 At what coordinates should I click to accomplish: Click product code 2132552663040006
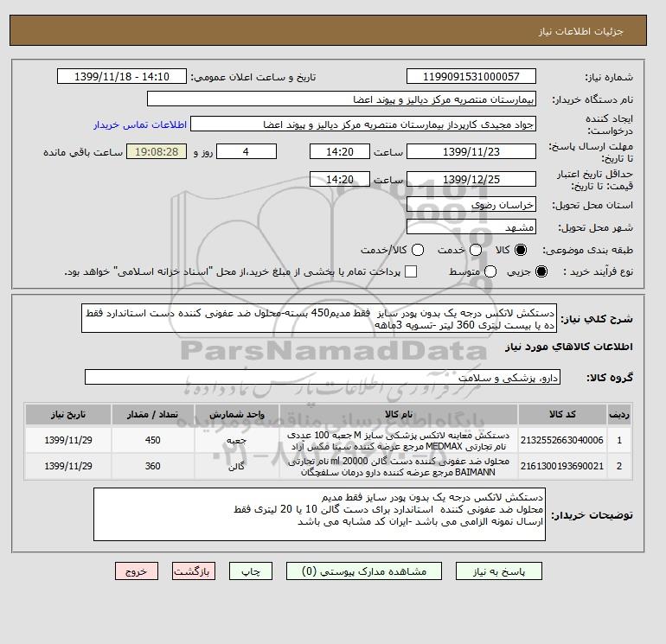click(x=562, y=440)
